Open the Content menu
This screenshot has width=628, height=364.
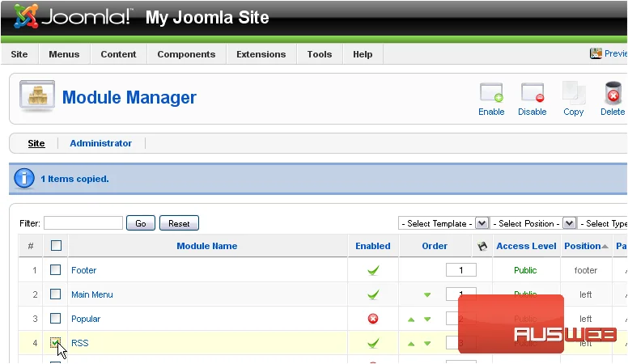coord(118,54)
